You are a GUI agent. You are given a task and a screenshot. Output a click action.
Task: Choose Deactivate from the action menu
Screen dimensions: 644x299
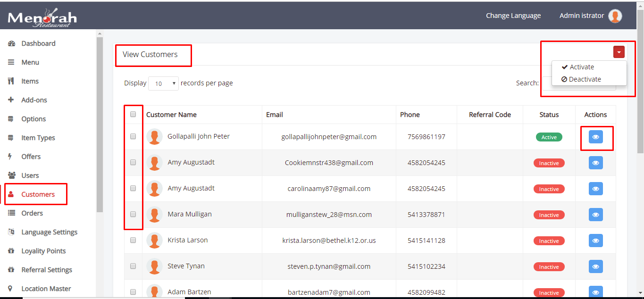585,79
